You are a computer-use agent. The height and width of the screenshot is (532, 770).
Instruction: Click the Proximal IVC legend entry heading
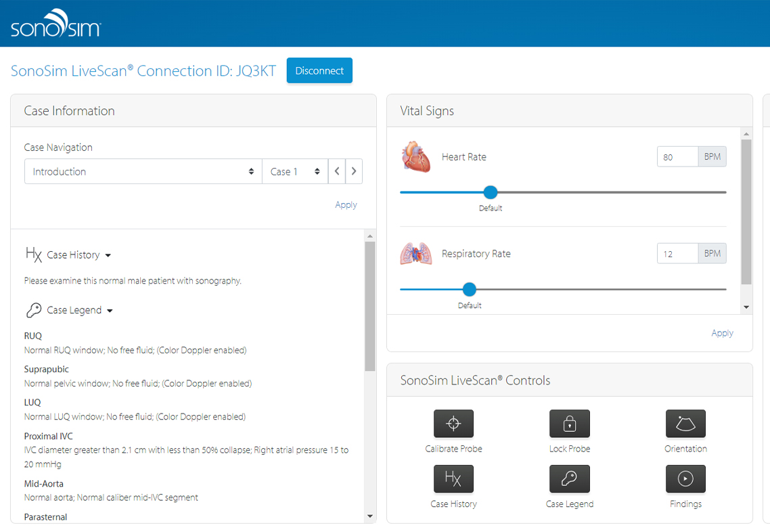(48, 436)
